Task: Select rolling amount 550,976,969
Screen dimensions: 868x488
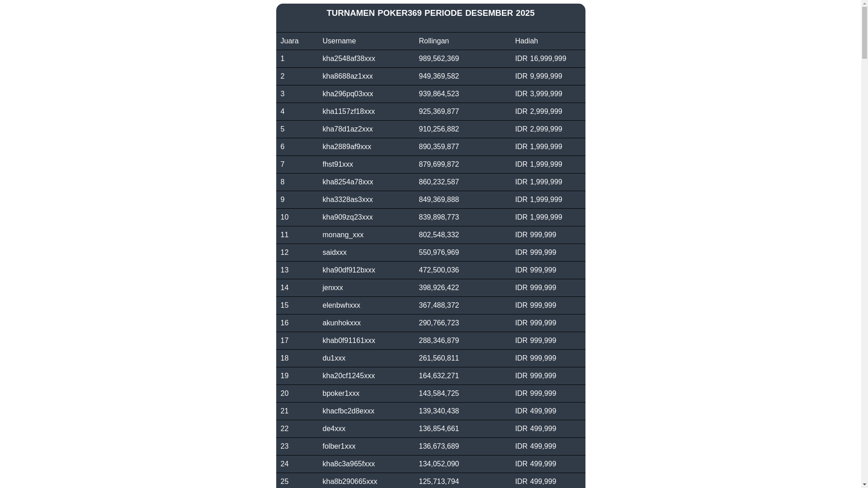Action: coord(438,253)
